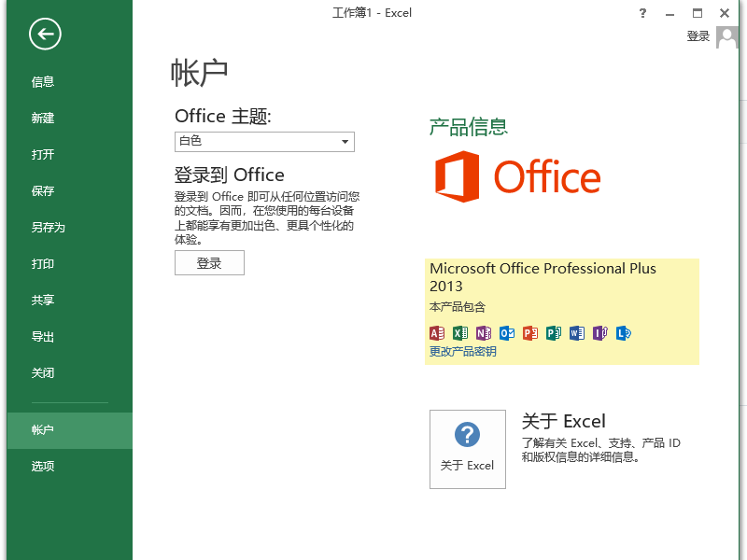Click the Word app icon
This screenshot has height=560, width=747.
click(x=577, y=333)
